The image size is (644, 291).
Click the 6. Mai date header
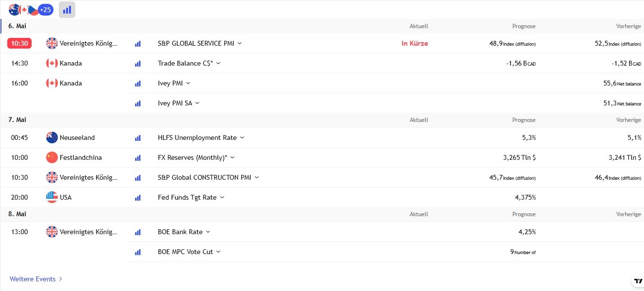point(17,26)
